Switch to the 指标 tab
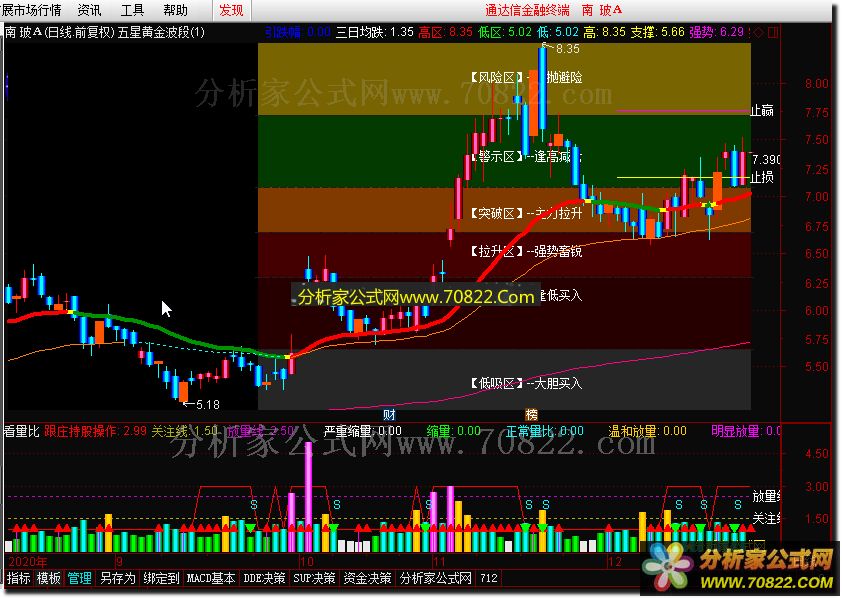The height and width of the screenshot is (598, 842). tap(18, 578)
